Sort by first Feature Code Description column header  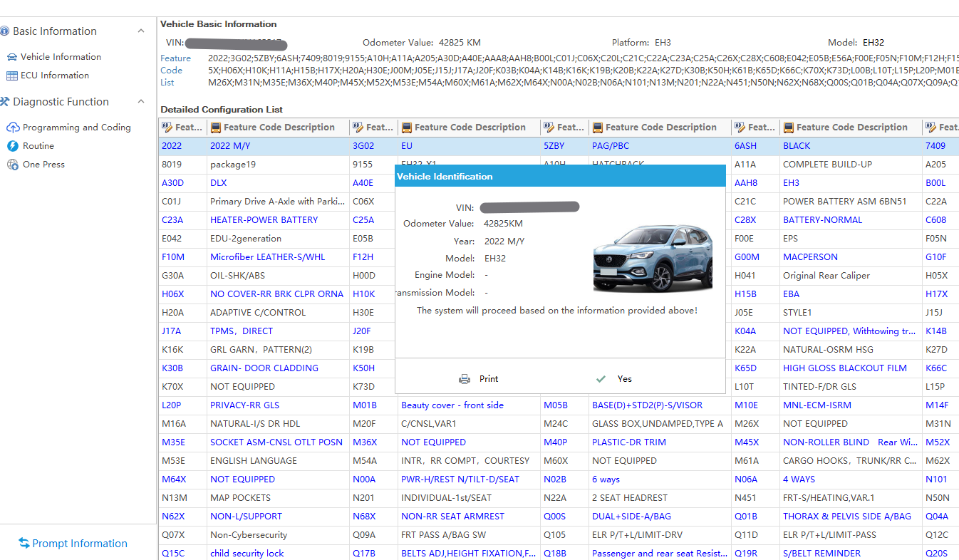coord(278,128)
